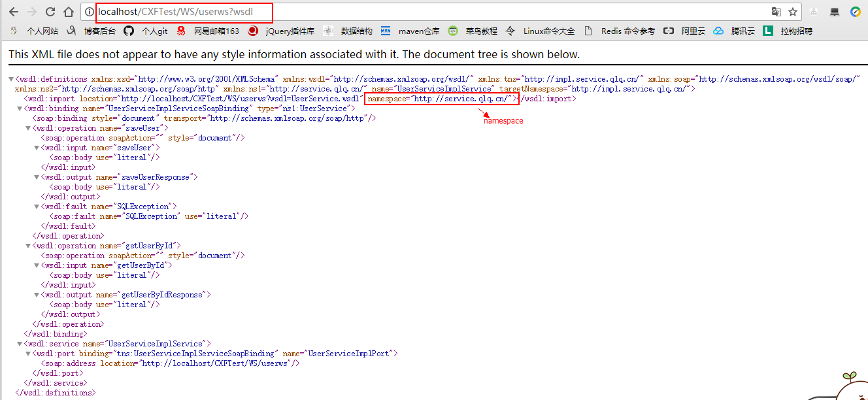Open the colorful circular pencil extension icon
Image resolution: width=868 pixels, height=400 pixels.
coord(855,12)
